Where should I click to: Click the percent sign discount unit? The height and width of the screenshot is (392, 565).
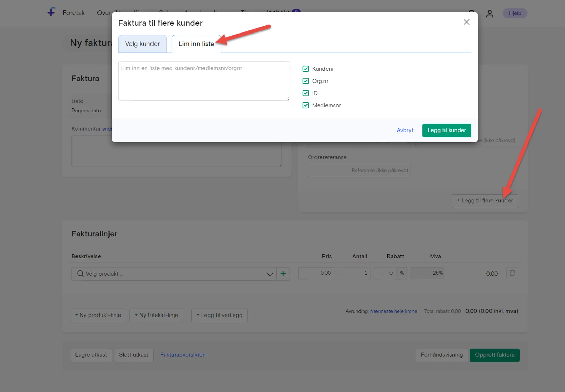tap(402, 273)
